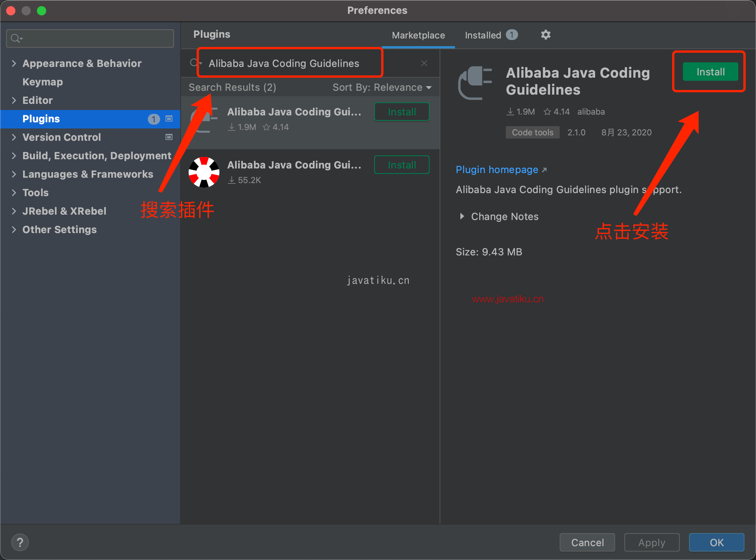Click the plug icon in plugin details
This screenshot has width=756, height=560.
[475, 82]
